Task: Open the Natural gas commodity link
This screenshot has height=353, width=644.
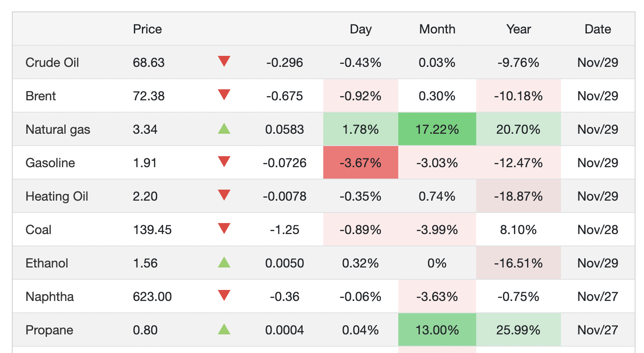Action: click(58, 130)
